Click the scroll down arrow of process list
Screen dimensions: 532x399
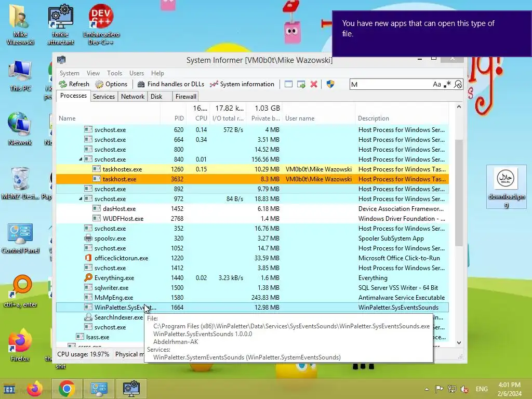coord(459,343)
